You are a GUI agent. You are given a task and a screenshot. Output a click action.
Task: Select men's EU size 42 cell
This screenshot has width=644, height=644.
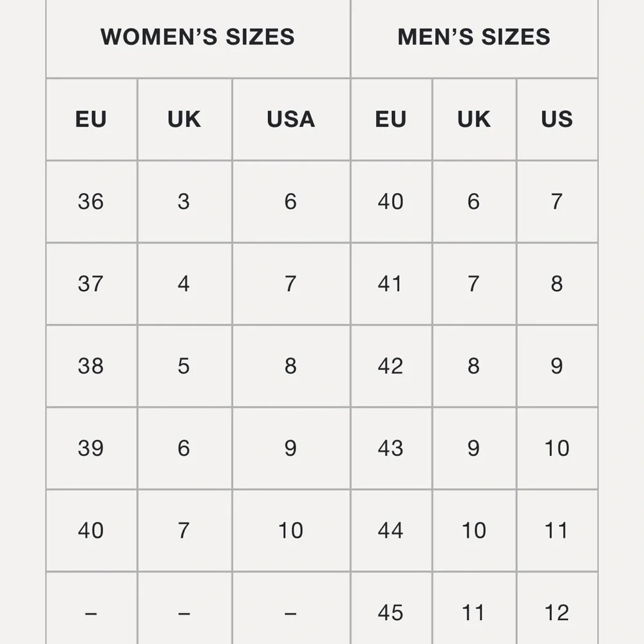(x=391, y=366)
